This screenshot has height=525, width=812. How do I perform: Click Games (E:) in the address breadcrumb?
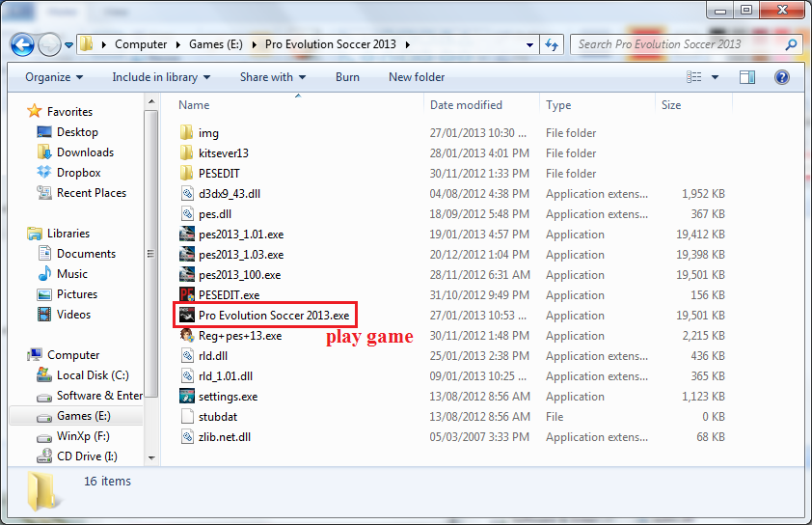pyautogui.click(x=215, y=44)
